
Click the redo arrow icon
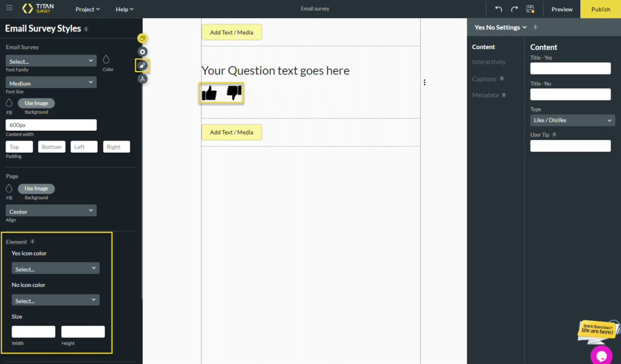(x=514, y=9)
